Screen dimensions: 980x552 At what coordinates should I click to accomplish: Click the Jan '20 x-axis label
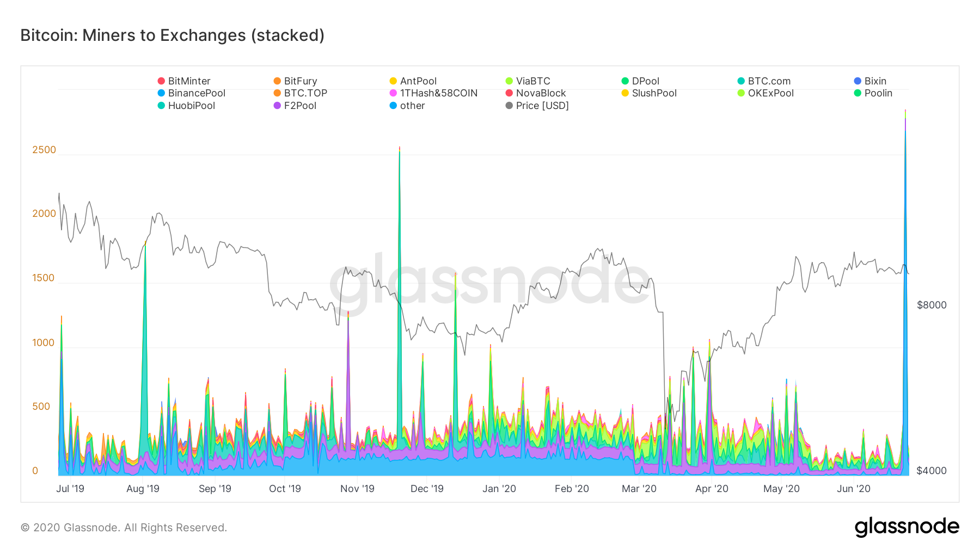[x=499, y=489]
